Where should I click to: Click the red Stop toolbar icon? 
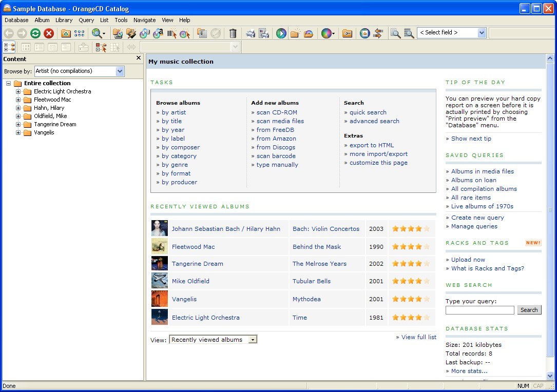(49, 33)
